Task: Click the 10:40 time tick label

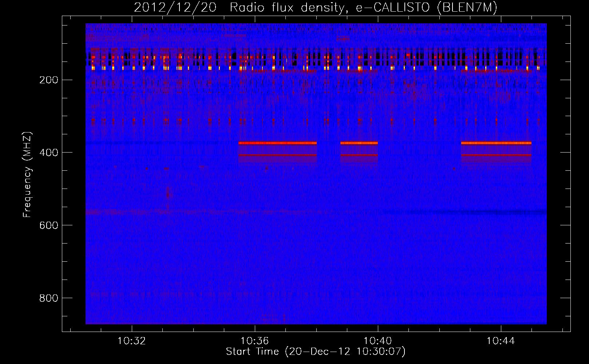Action: tap(378, 341)
